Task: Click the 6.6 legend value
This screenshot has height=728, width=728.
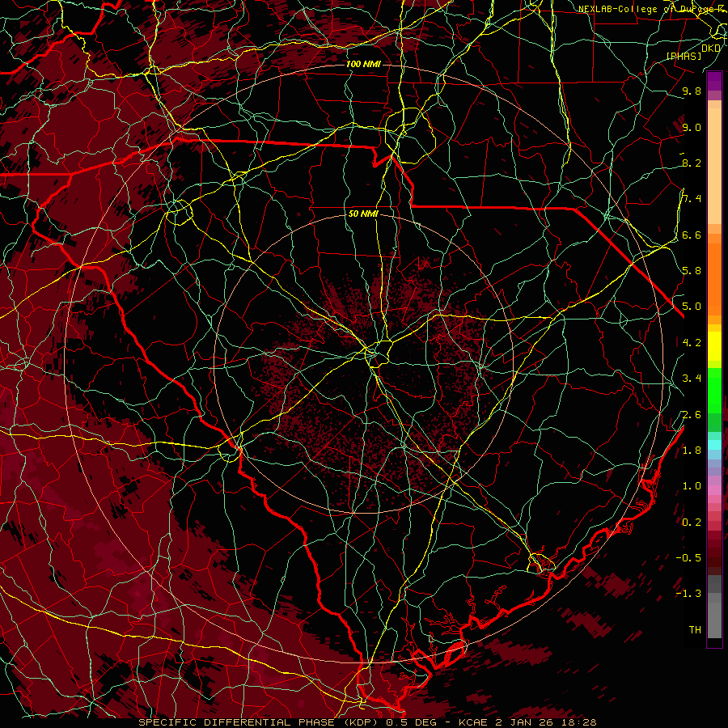Action: (692, 235)
